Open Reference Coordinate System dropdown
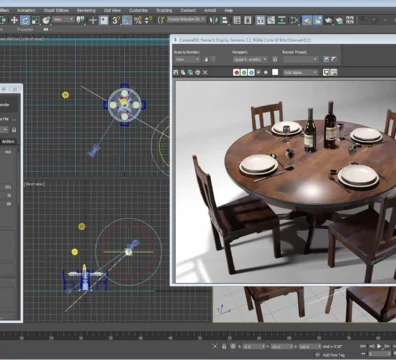 tap(63, 20)
